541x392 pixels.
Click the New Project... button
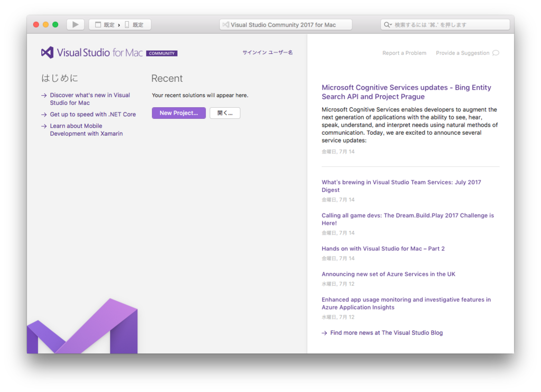coord(179,113)
